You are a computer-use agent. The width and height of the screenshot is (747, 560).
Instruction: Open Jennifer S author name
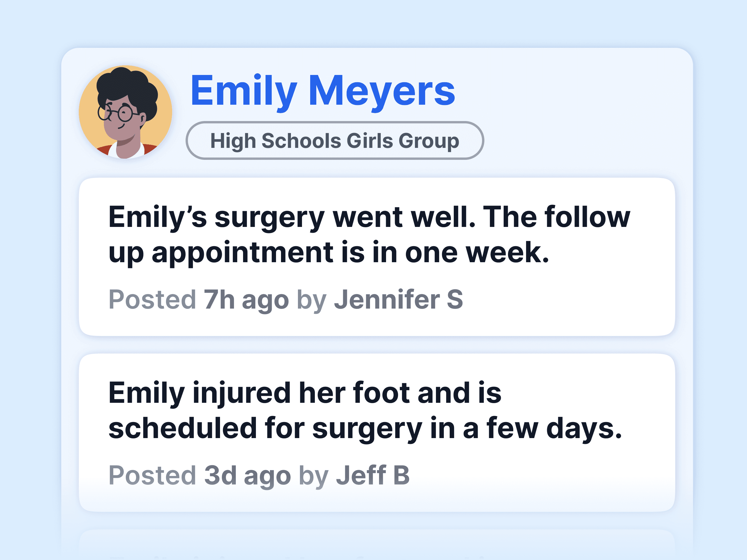(399, 300)
